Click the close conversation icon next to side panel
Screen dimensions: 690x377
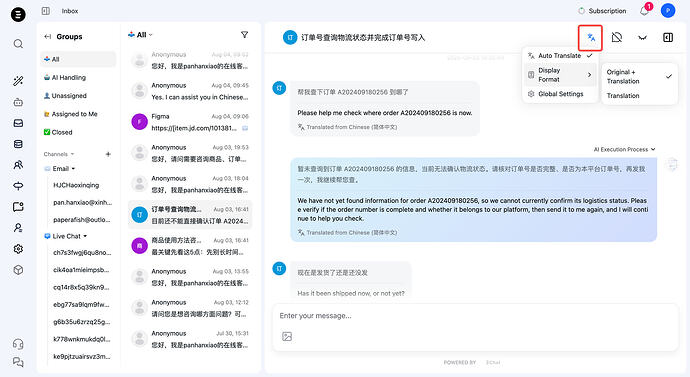coord(642,37)
